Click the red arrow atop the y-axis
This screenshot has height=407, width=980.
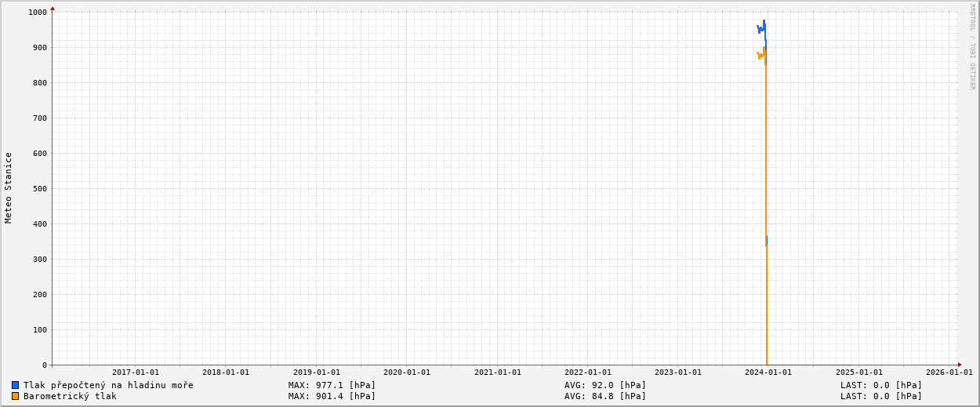pos(53,9)
